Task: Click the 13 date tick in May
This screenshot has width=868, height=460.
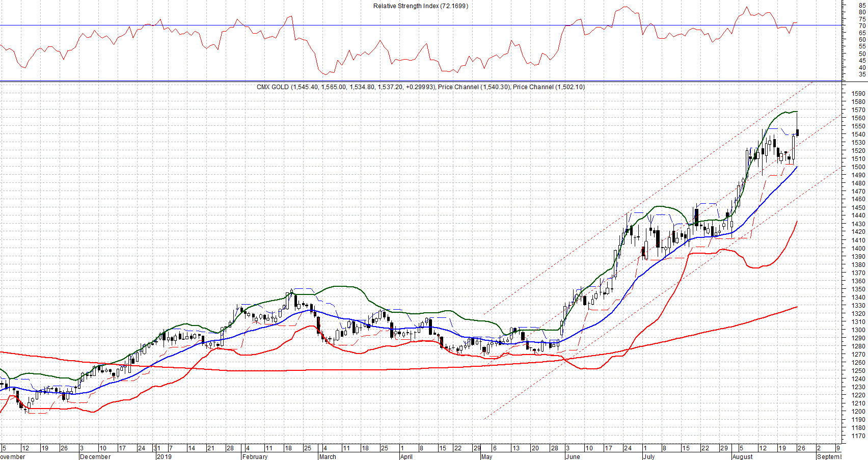Action: [x=516, y=448]
